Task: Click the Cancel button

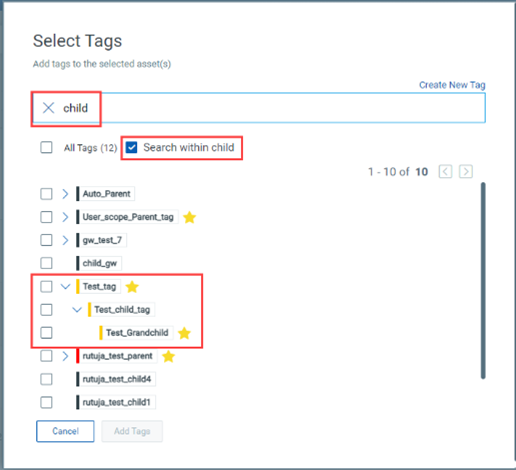Action: point(65,431)
